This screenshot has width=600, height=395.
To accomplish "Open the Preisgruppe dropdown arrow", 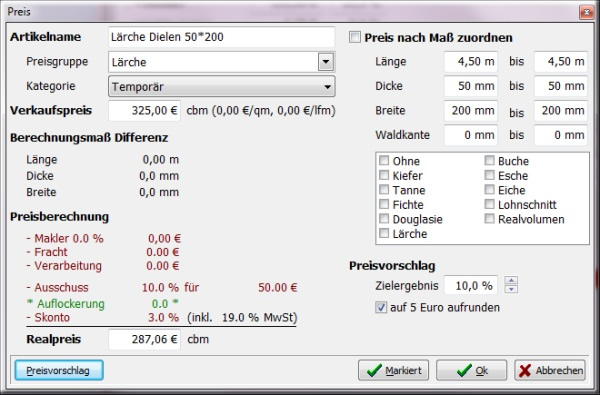I will (326, 62).
